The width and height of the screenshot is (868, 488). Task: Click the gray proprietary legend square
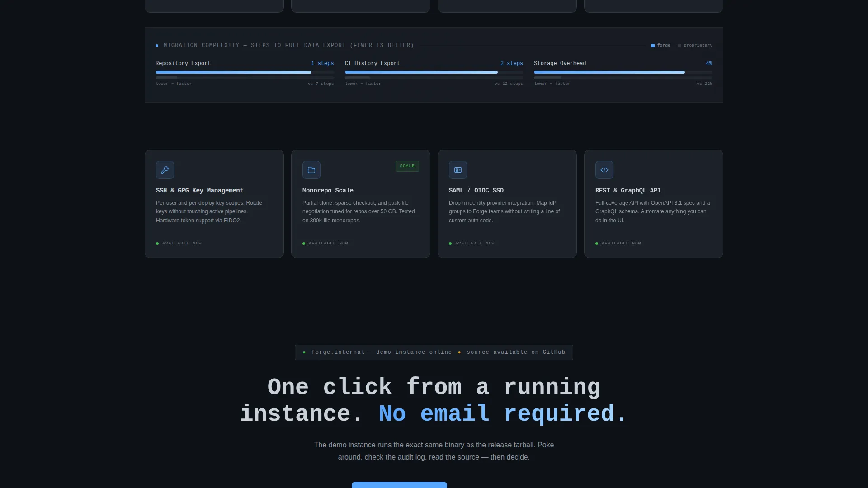pos(679,46)
